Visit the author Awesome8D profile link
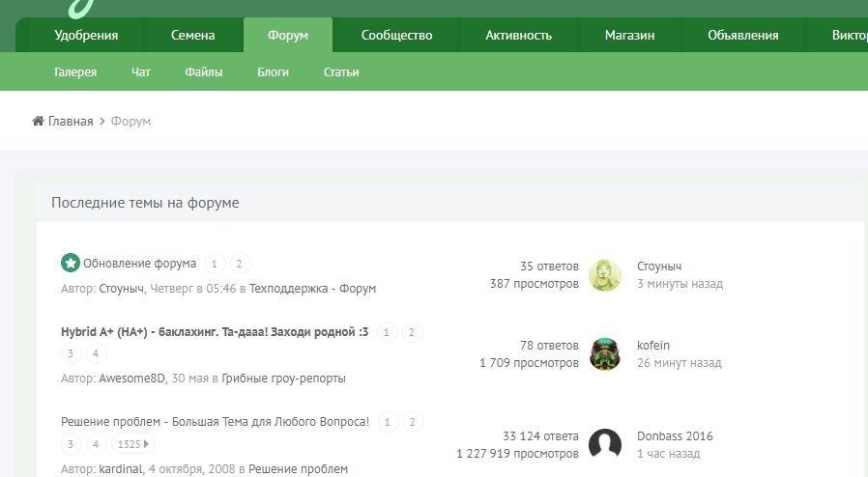The height and width of the screenshot is (477, 868). pos(131,379)
